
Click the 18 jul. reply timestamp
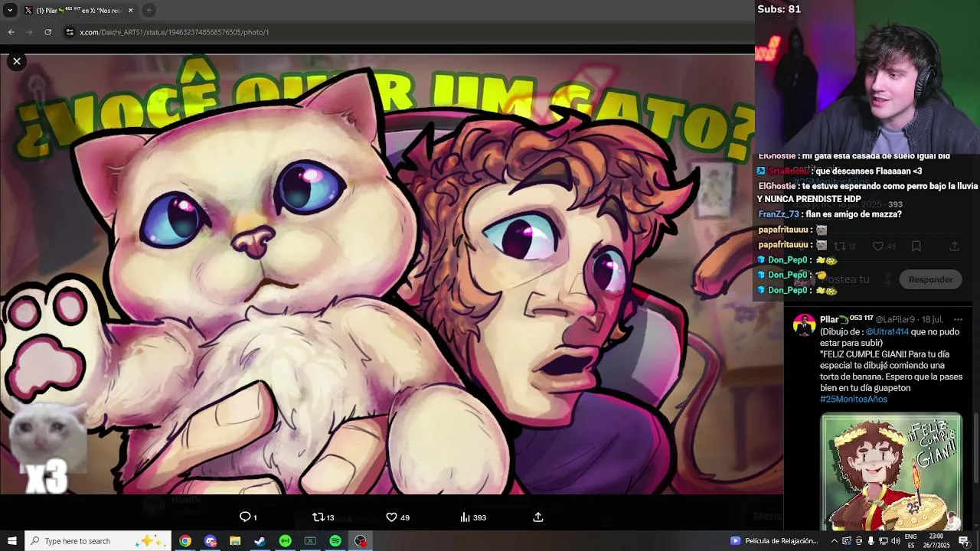tap(933, 319)
